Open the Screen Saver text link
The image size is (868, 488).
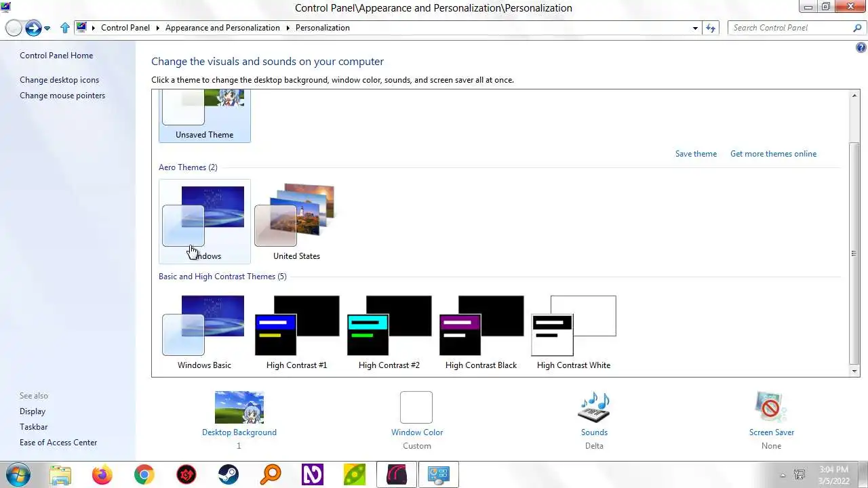772,432
